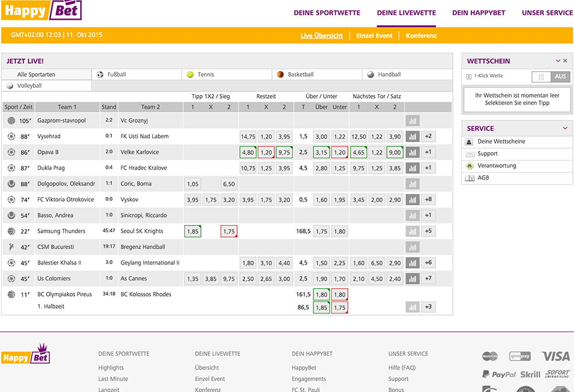Open statistics icon for Balestier Khalsa II
Screen dimensions: 574x392
[412, 263]
